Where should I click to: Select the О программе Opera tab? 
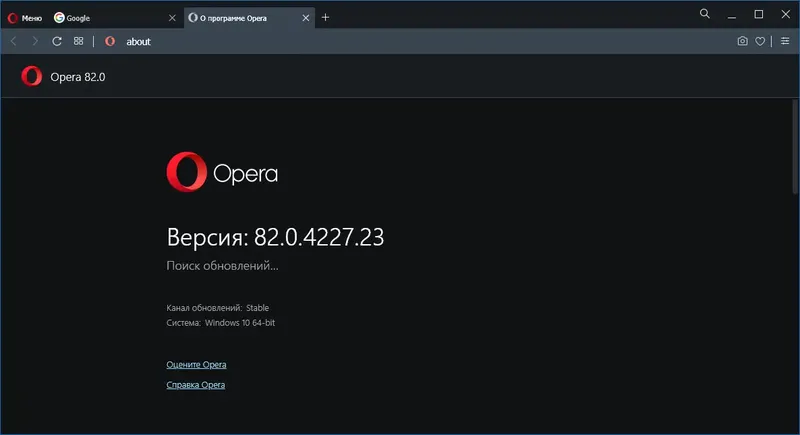click(249, 18)
